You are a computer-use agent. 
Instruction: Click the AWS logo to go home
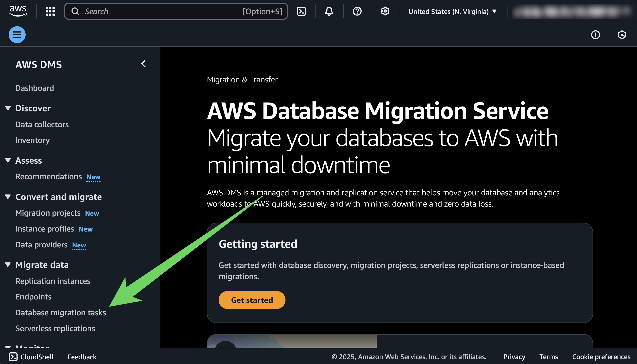tap(18, 11)
